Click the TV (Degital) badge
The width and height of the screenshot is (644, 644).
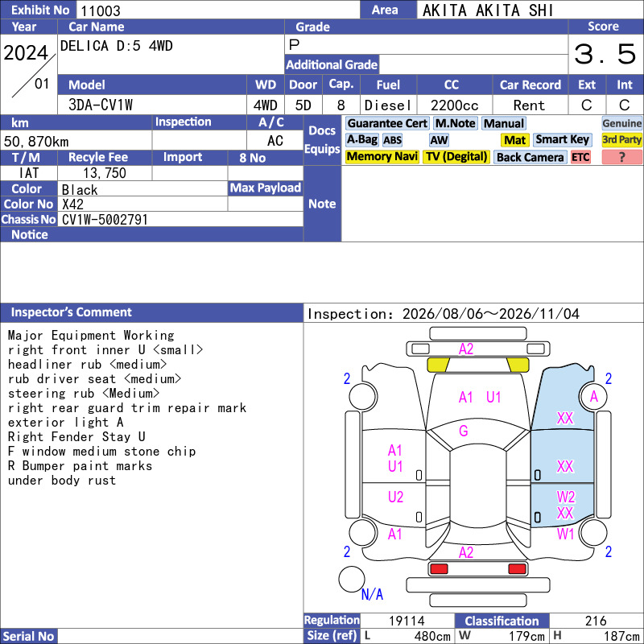(456, 156)
